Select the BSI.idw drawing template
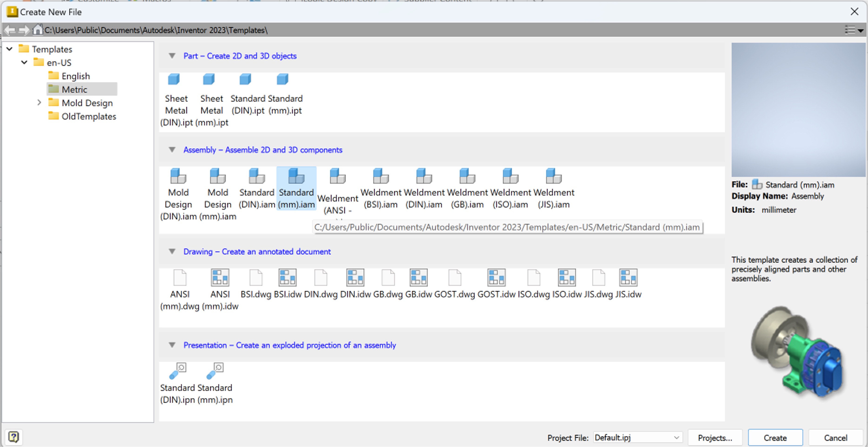 [287, 284]
